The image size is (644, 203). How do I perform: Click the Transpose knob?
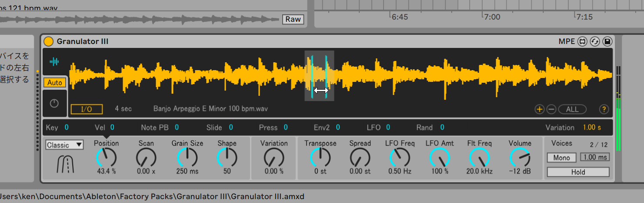click(x=320, y=157)
